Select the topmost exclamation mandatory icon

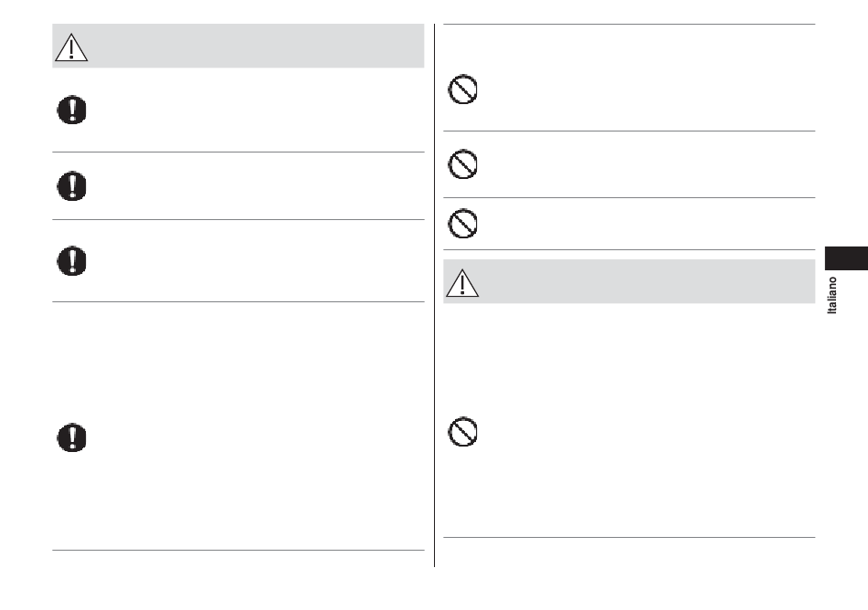pos(72,110)
